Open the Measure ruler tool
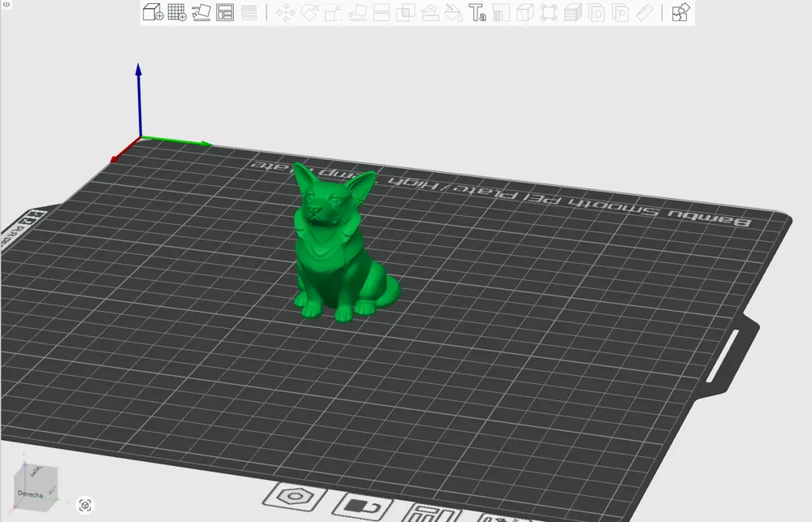The height and width of the screenshot is (522, 812). pos(644,13)
